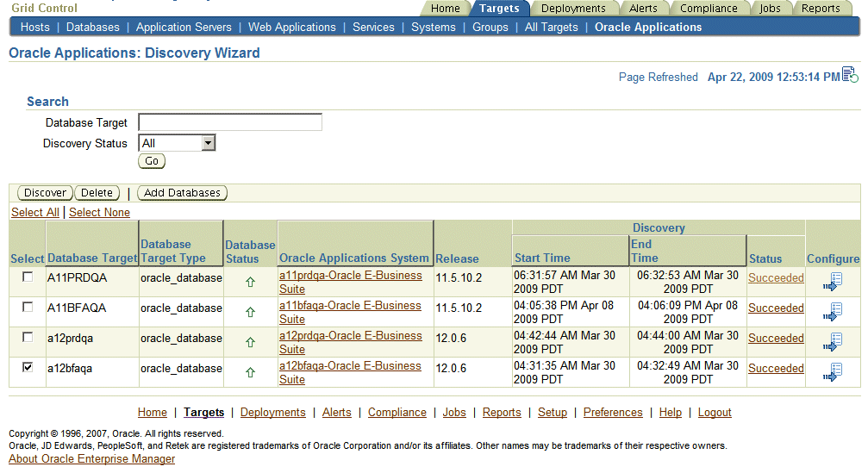Click Succeeded status for a12bfaqa
Image resolution: width=868 pixels, height=473 pixels.
[776, 369]
